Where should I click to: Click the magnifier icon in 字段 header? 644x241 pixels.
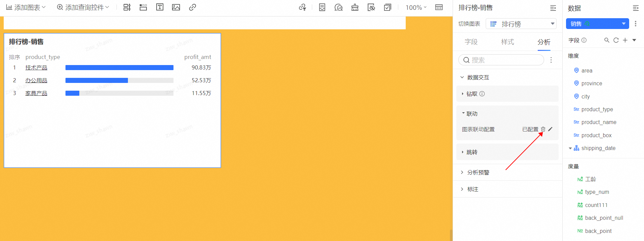tap(607, 40)
